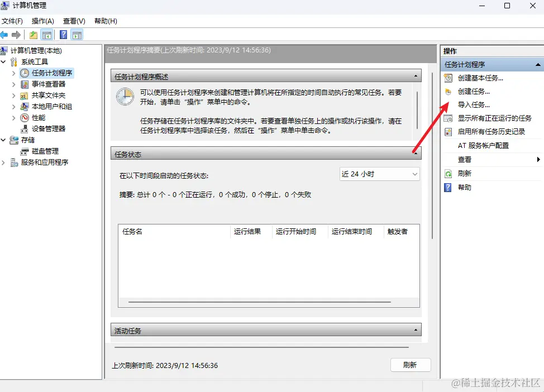Click the green 刷新 icon in actions pane
Viewport: 544px width, 392px height.
click(x=448, y=174)
